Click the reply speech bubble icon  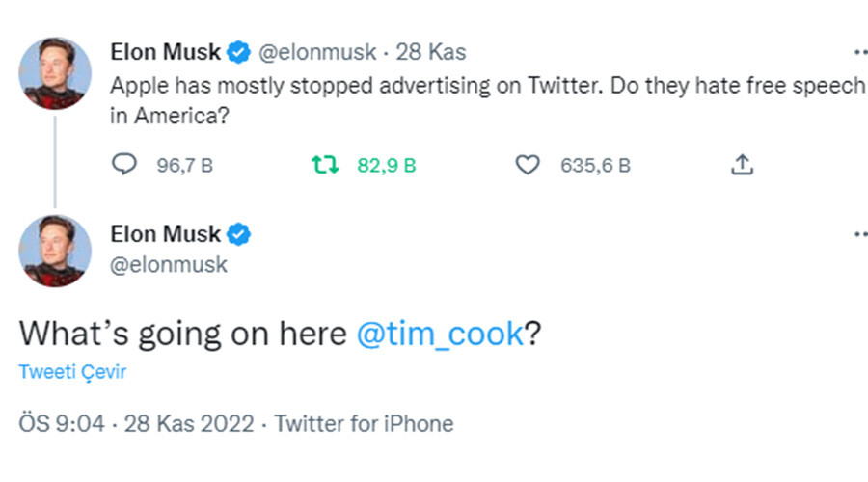125,166
